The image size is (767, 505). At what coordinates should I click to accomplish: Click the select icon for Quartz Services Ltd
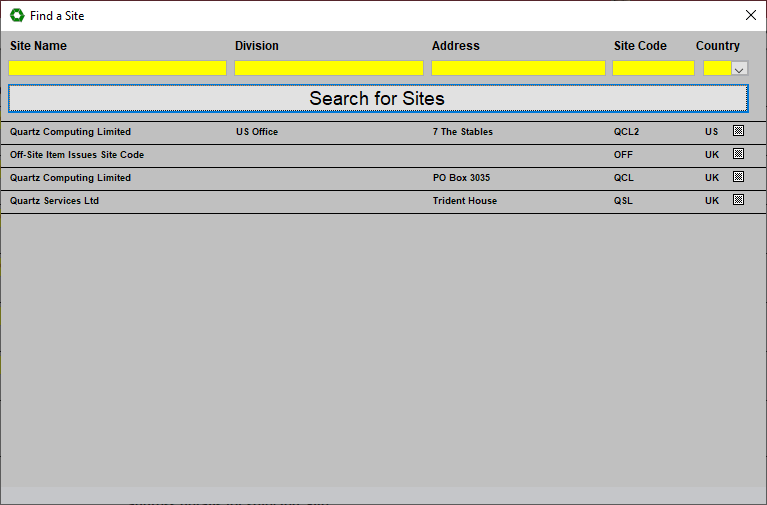(738, 200)
